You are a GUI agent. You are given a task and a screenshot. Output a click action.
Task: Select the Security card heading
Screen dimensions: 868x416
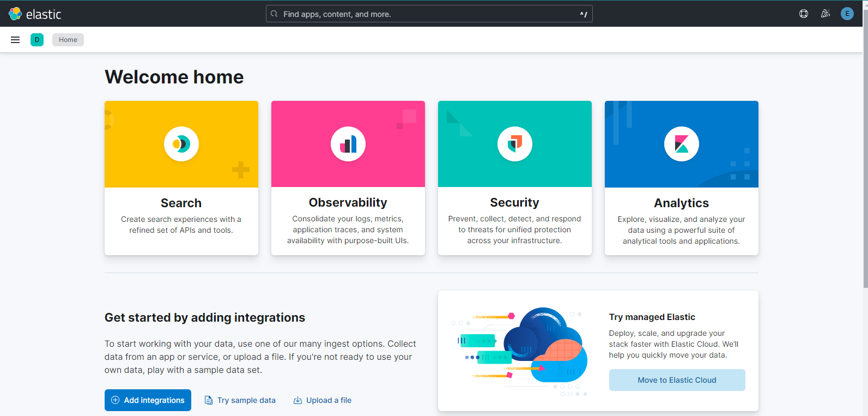pyautogui.click(x=514, y=202)
